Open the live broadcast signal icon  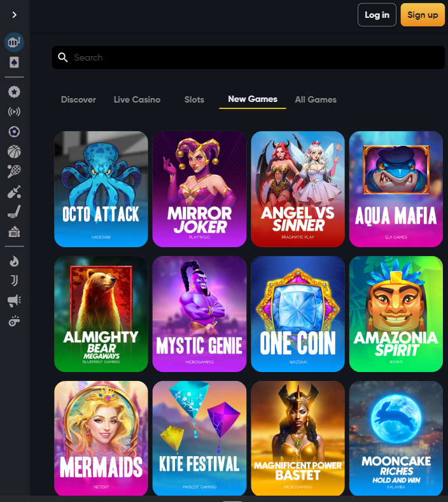[14, 112]
